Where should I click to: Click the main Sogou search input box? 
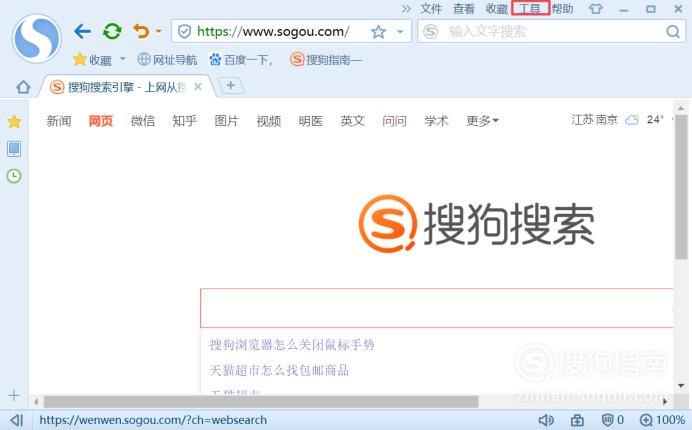click(437, 308)
